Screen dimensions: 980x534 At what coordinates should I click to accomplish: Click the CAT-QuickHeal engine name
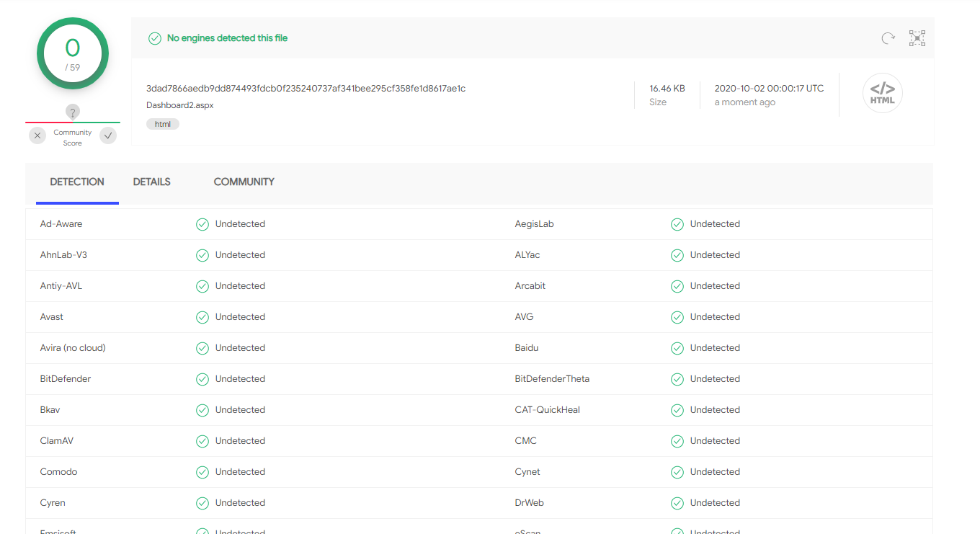(x=548, y=410)
